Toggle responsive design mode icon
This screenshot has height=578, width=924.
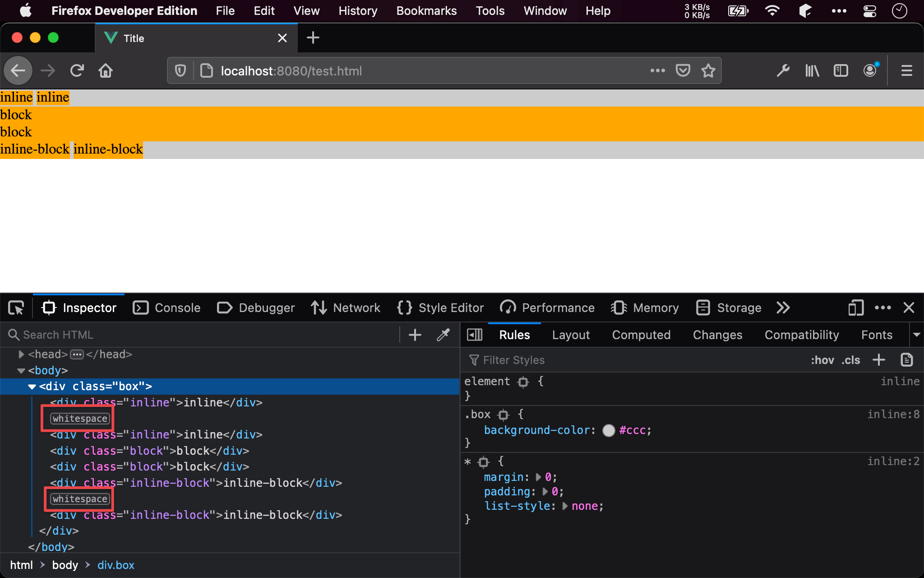coord(855,308)
